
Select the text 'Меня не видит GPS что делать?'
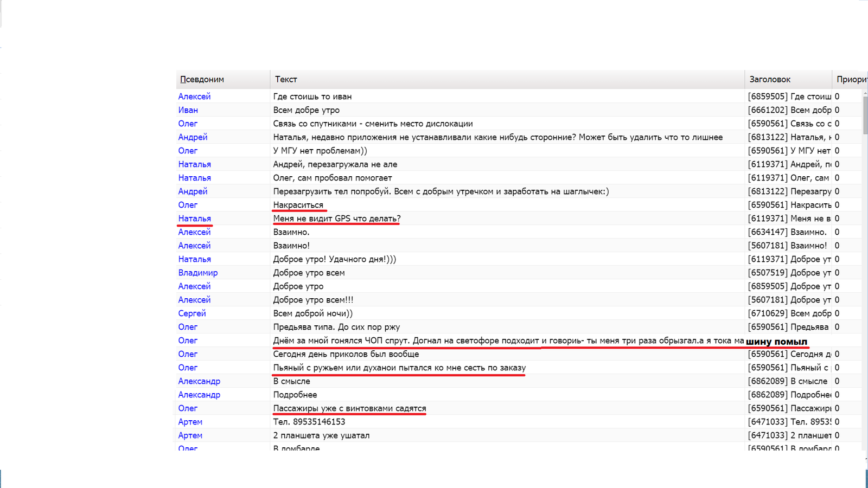coord(337,219)
